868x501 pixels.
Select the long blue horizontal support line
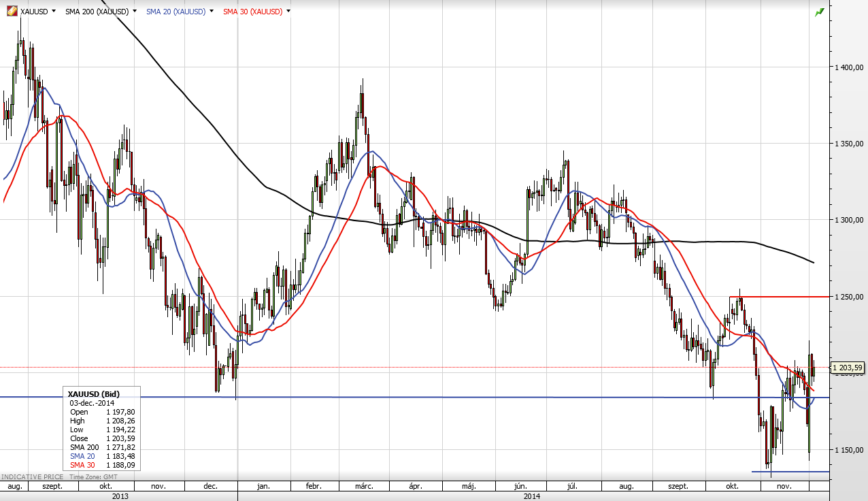(415, 397)
